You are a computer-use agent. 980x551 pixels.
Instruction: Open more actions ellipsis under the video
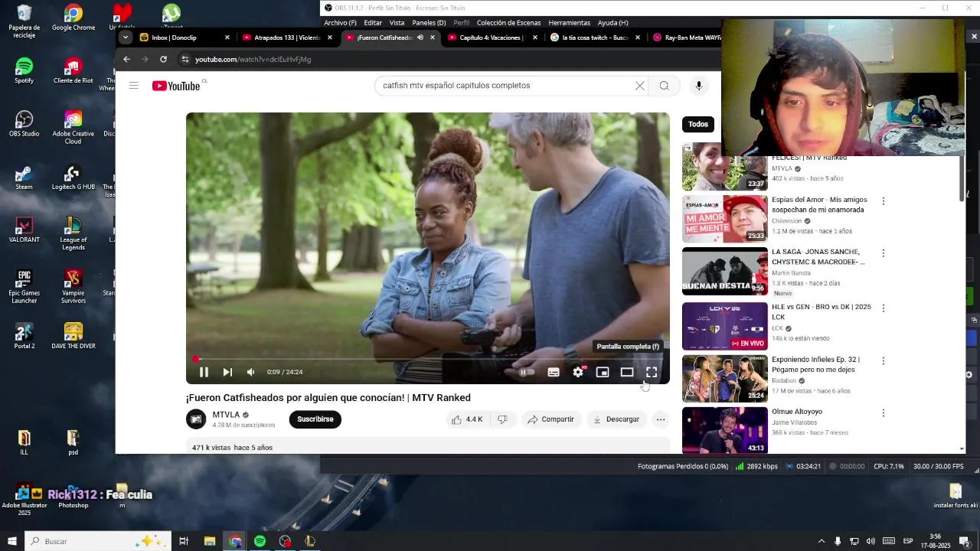point(660,419)
